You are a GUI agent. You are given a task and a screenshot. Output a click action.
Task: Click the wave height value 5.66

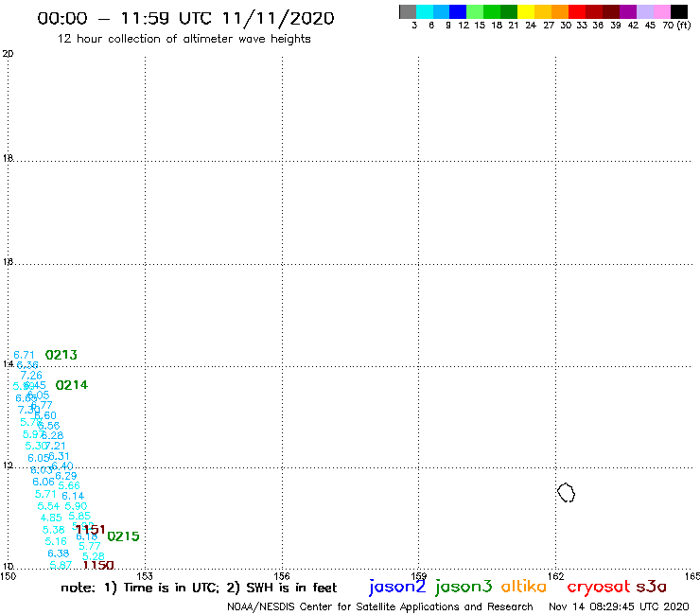click(x=69, y=485)
